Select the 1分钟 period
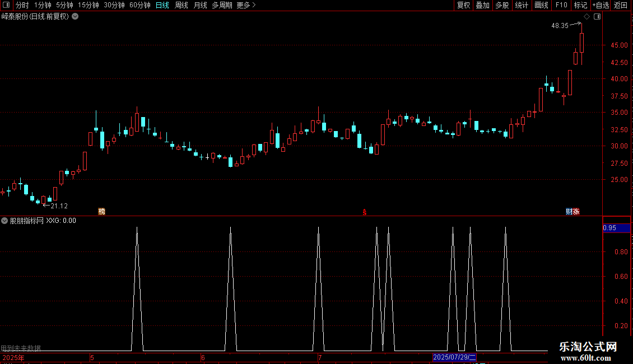 43,5
